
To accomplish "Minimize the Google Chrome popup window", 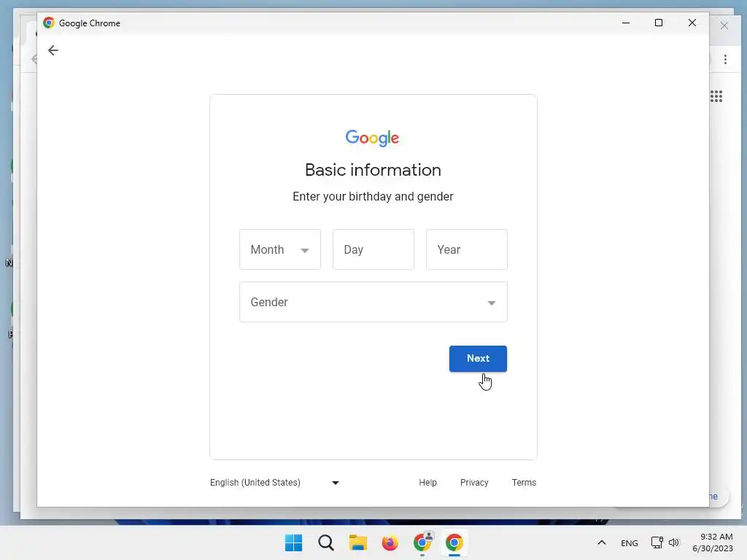I will 626,23.
